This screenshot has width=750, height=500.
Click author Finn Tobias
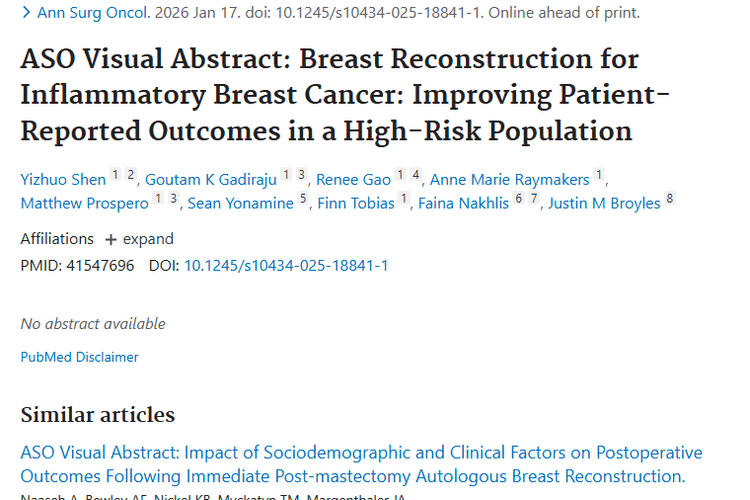pyautogui.click(x=356, y=204)
